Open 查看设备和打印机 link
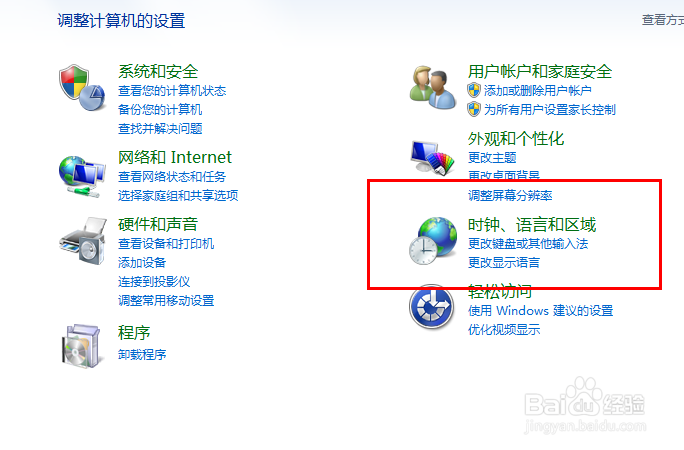The width and height of the screenshot is (684, 450). click(166, 243)
